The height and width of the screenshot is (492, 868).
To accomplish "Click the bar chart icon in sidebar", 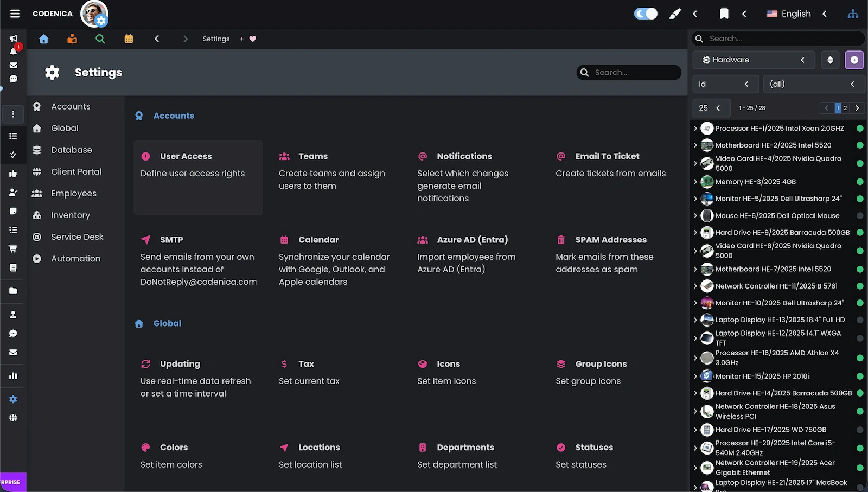I will tap(13, 375).
